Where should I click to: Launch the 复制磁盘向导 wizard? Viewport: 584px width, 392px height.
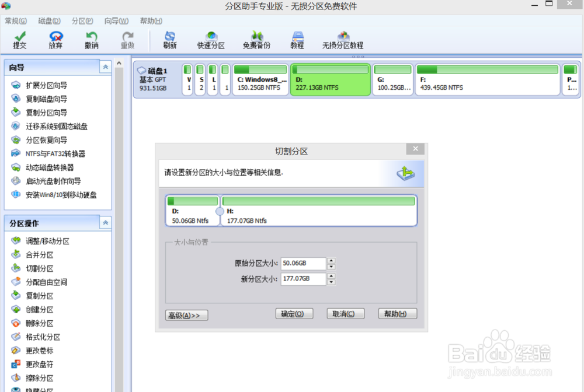tap(40, 99)
